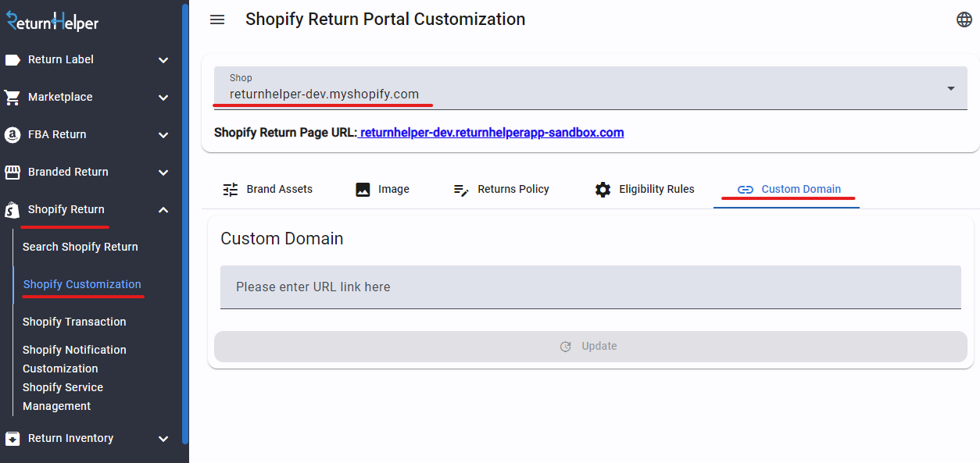The width and height of the screenshot is (980, 463).
Task: Click the Update button
Action: 591,347
